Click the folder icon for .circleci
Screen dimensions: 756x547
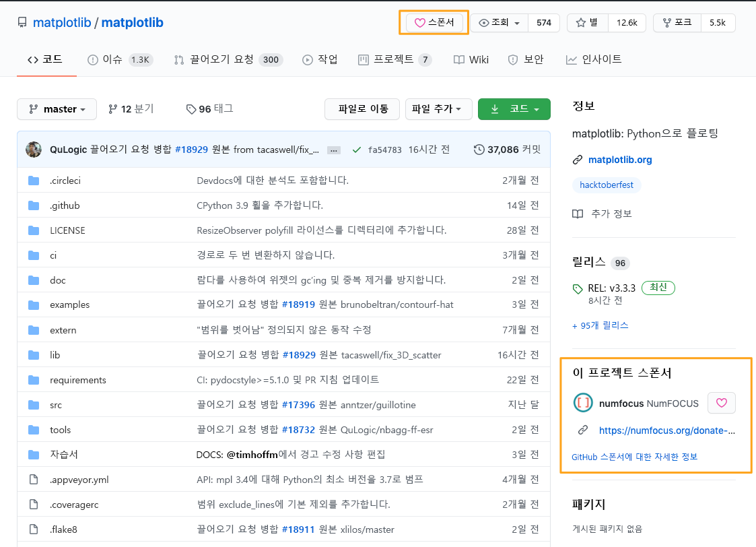[34, 181]
